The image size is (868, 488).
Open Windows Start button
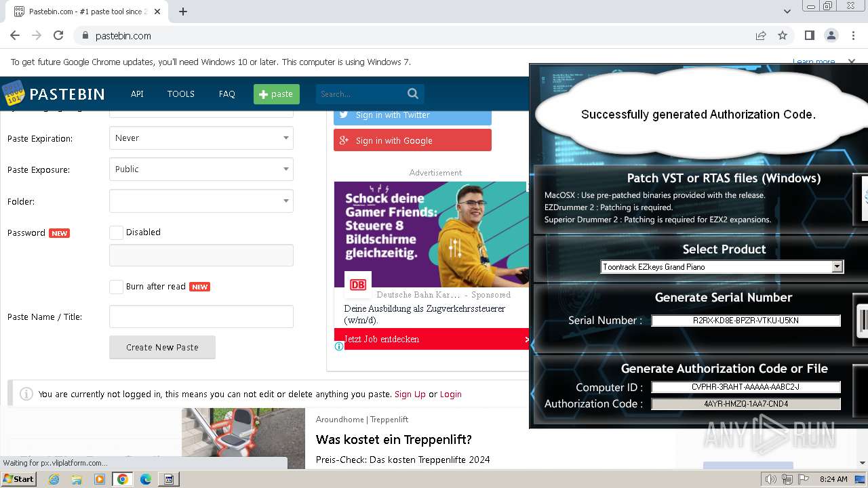click(x=18, y=479)
